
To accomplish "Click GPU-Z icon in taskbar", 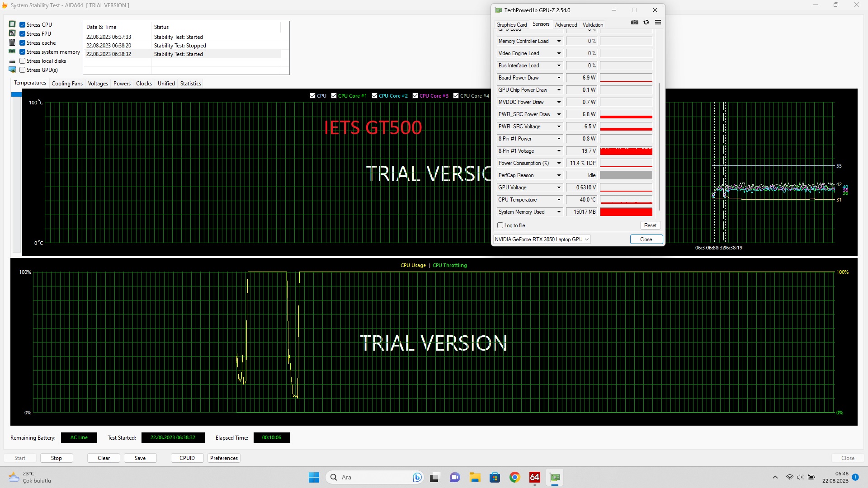I will click(x=555, y=477).
